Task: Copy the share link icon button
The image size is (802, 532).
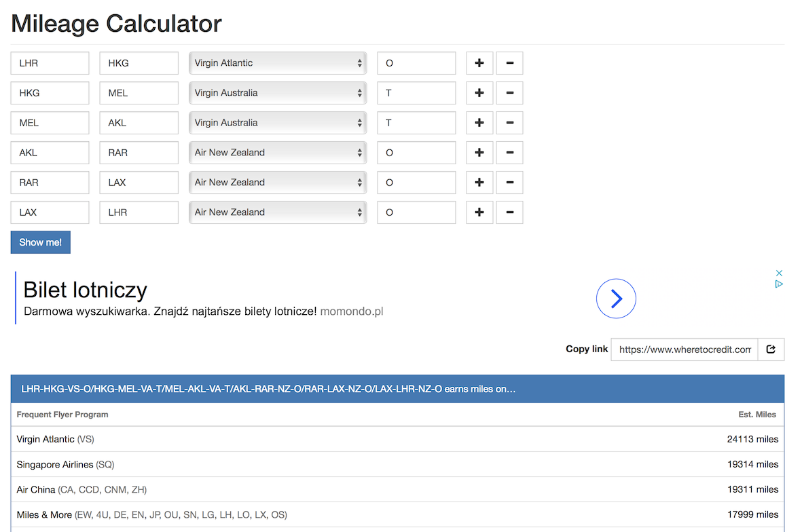Action: (771, 349)
